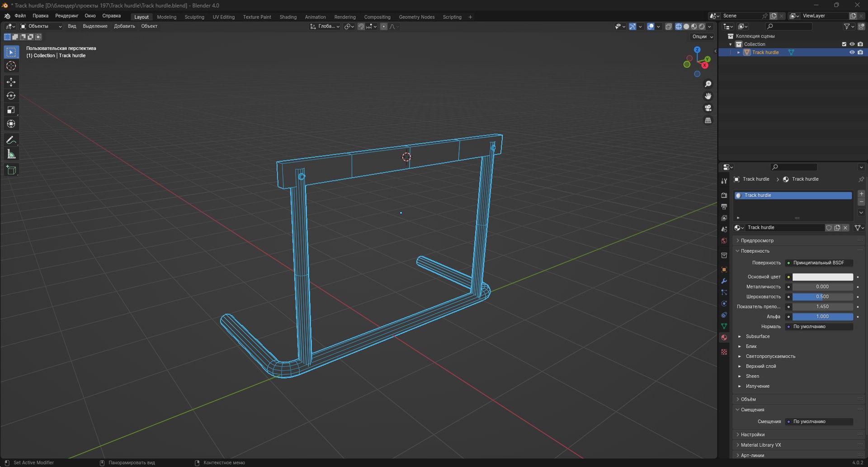Viewport: 868px width, 467px height.
Task: Switch to the Shading workspace tab
Action: point(288,17)
